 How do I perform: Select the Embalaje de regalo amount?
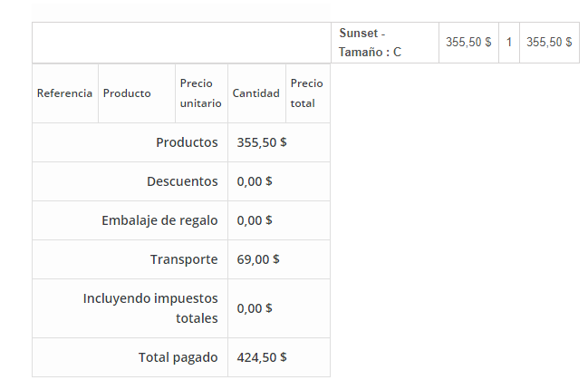tap(255, 220)
